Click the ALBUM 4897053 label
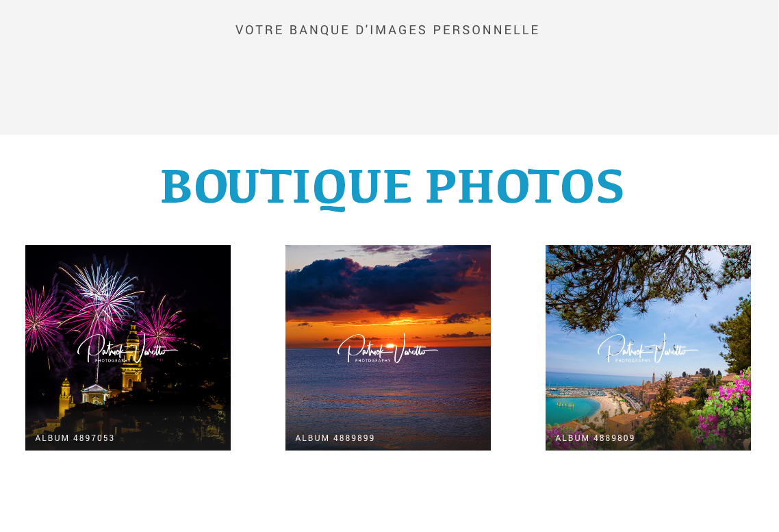 (75, 438)
